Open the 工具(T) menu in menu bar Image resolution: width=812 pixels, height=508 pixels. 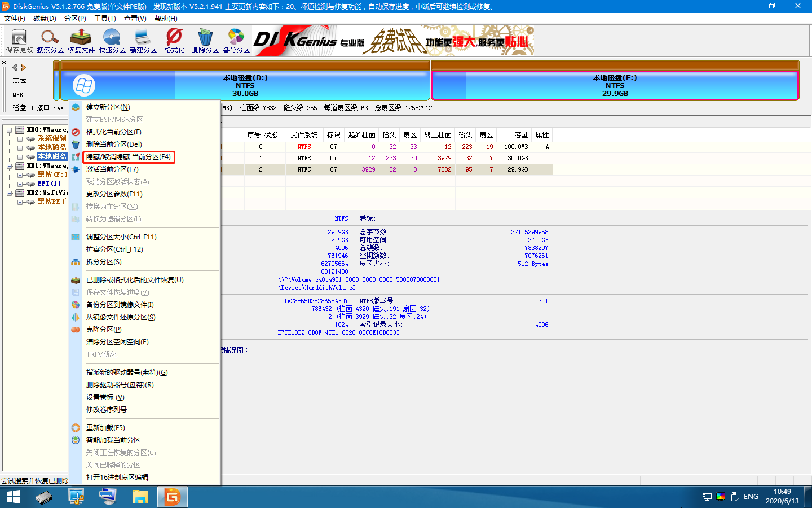(105, 19)
